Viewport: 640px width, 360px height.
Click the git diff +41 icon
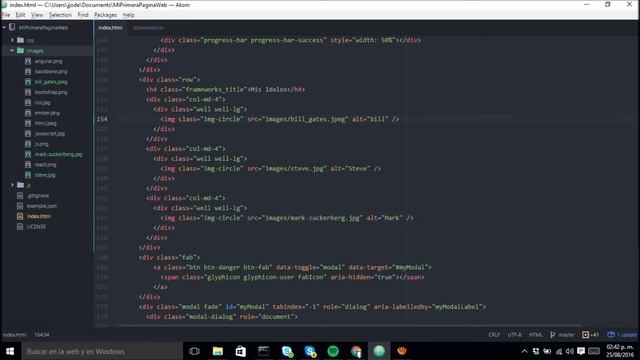585,335
